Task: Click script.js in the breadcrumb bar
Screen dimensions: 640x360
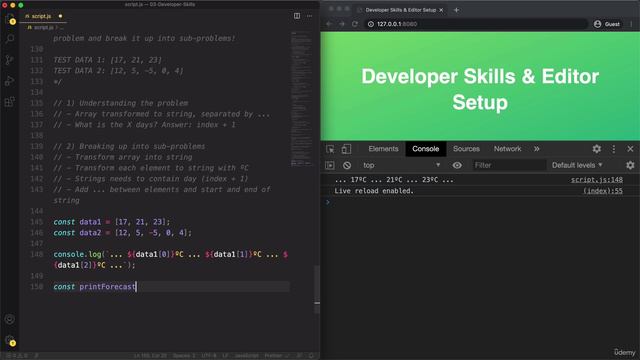Action: pos(43,27)
